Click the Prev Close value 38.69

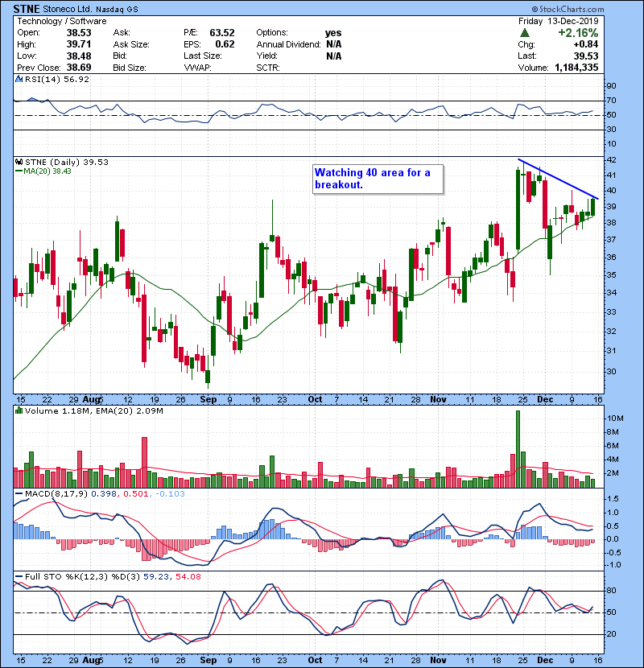tap(79, 68)
